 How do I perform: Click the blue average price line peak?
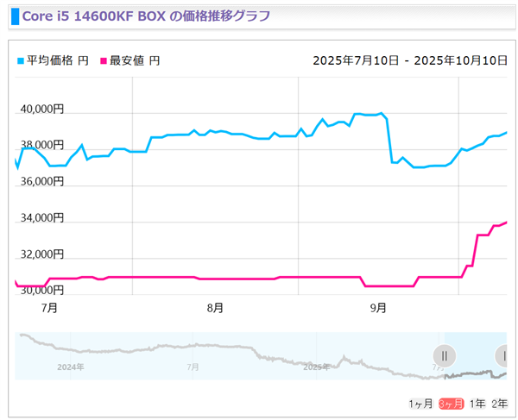coord(382,113)
